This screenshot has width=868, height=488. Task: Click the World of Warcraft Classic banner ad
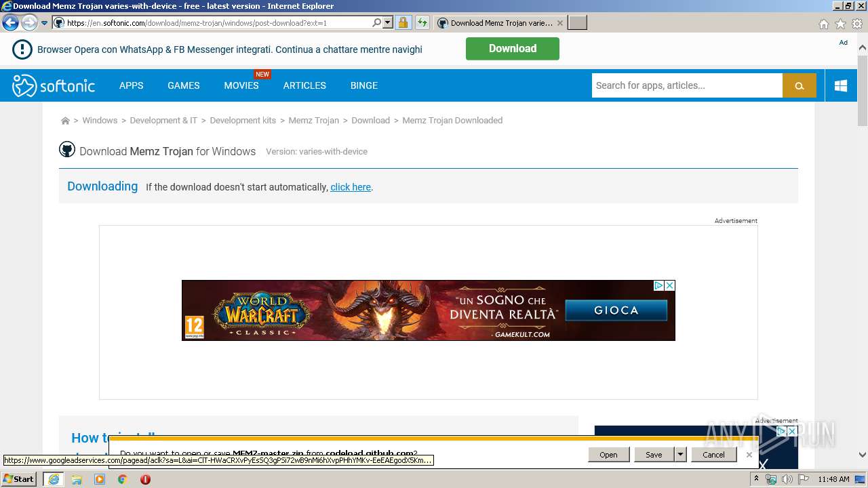tap(428, 310)
